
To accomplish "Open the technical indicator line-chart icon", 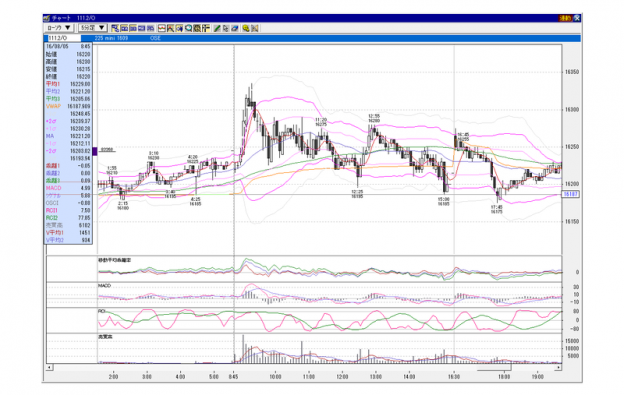I will click(162, 28).
